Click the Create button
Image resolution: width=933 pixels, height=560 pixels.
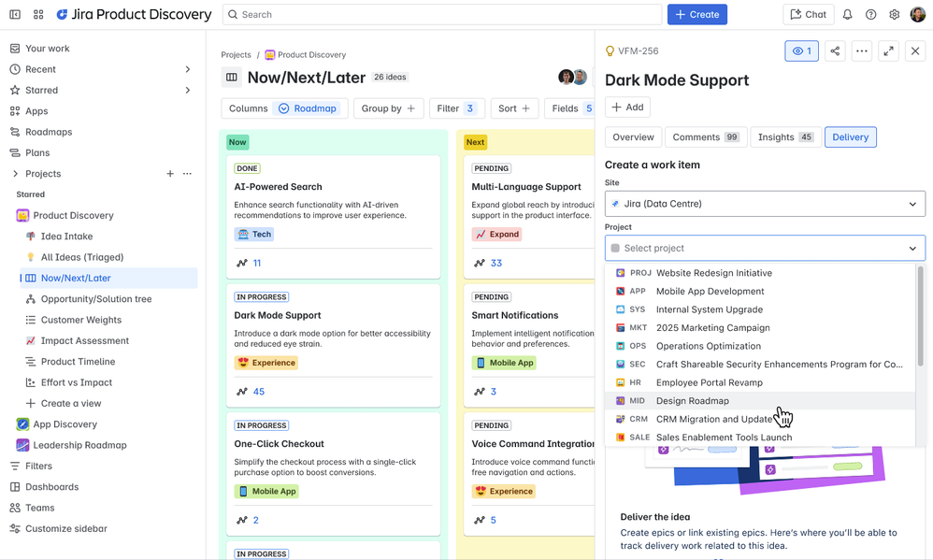coord(696,14)
